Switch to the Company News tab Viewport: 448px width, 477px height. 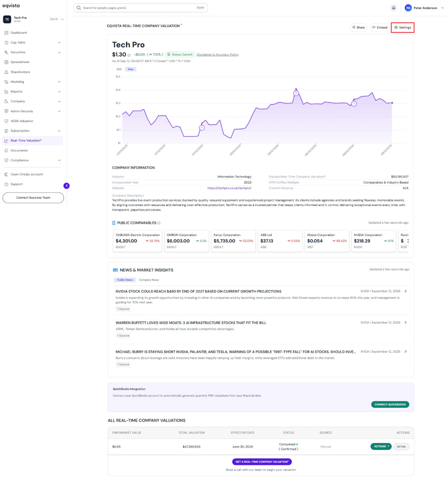[149, 280]
